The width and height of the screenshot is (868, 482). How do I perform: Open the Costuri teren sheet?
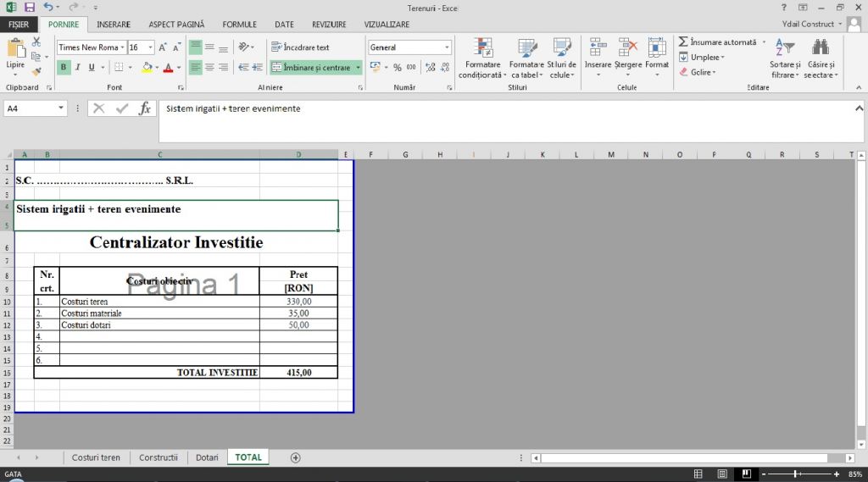(96, 457)
